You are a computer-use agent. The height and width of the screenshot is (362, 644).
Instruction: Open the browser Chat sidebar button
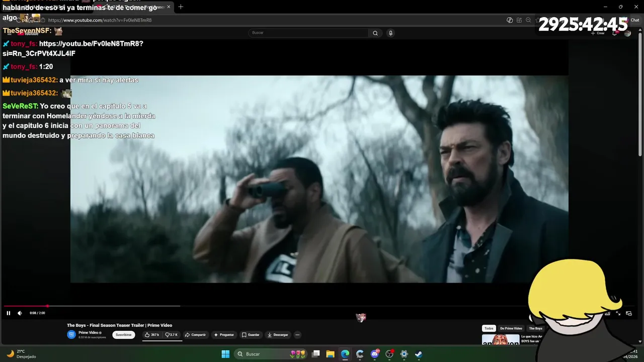point(632,20)
